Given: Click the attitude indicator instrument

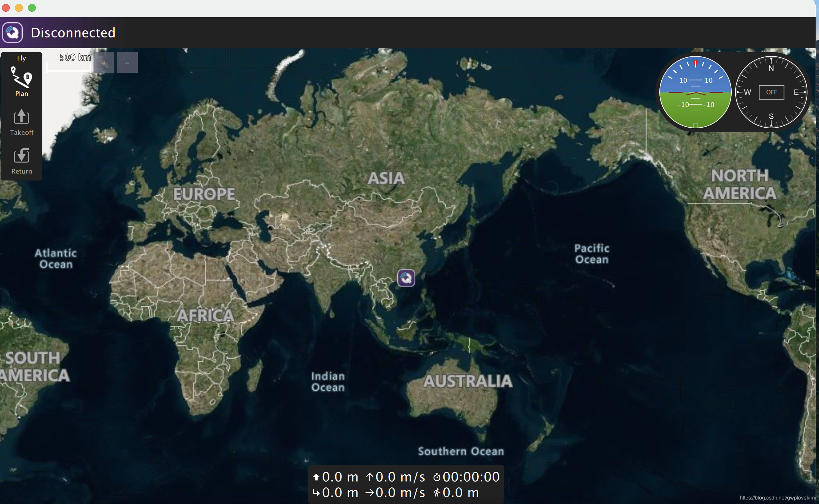Looking at the screenshot, I should click(x=695, y=92).
